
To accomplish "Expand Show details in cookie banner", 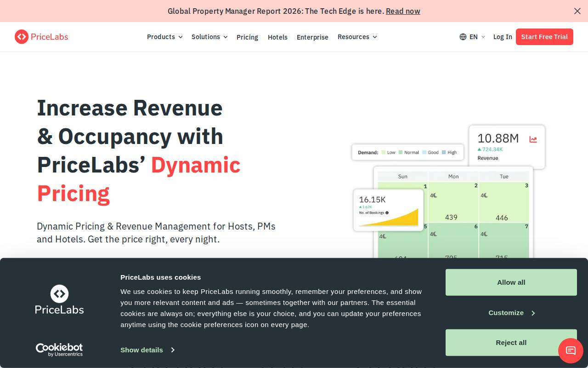I will click(147, 350).
